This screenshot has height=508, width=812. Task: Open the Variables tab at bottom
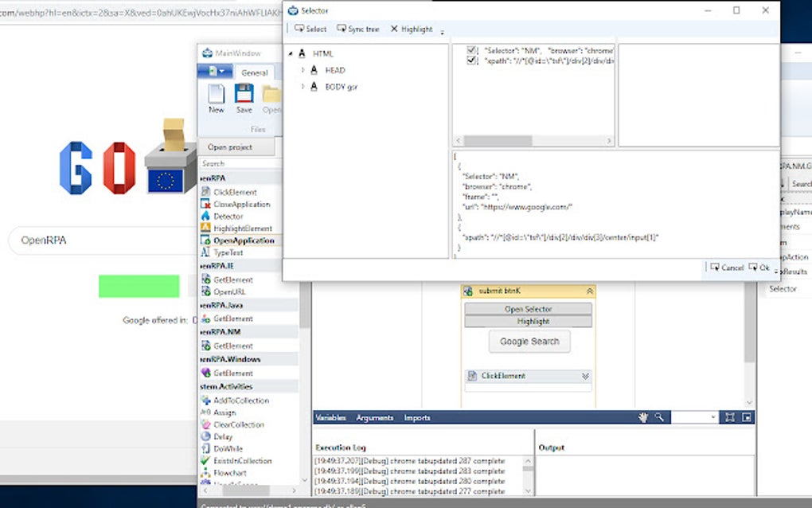click(x=330, y=416)
